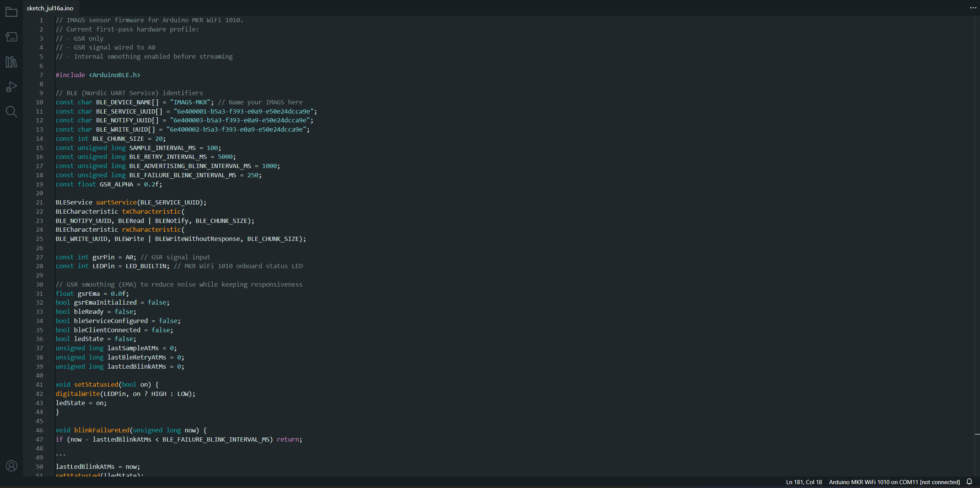The width and height of the screenshot is (980, 488).
Task: Click line number 7 in the gutter
Action: pyautogui.click(x=41, y=75)
